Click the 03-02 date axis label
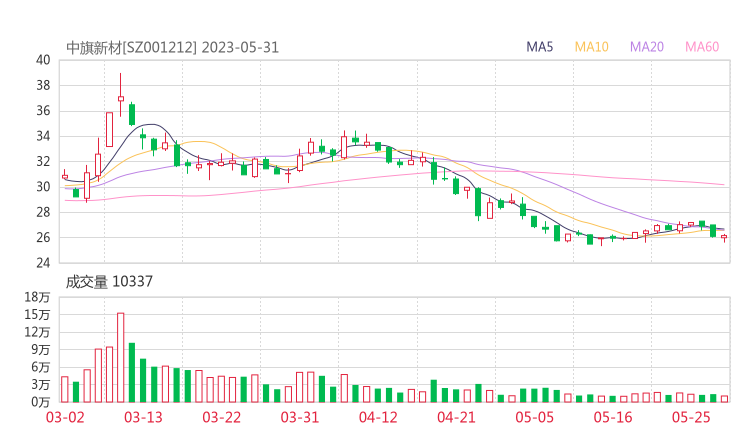 (65, 417)
